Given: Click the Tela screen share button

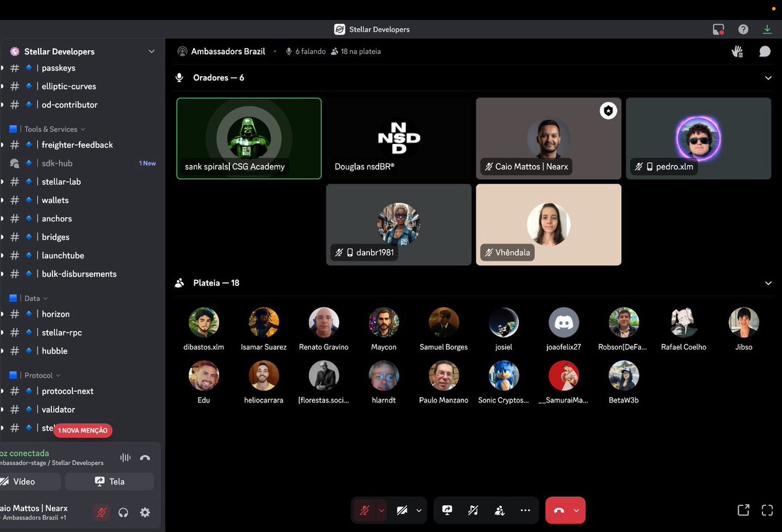Looking at the screenshot, I should pyautogui.click(x=109, y=482).
